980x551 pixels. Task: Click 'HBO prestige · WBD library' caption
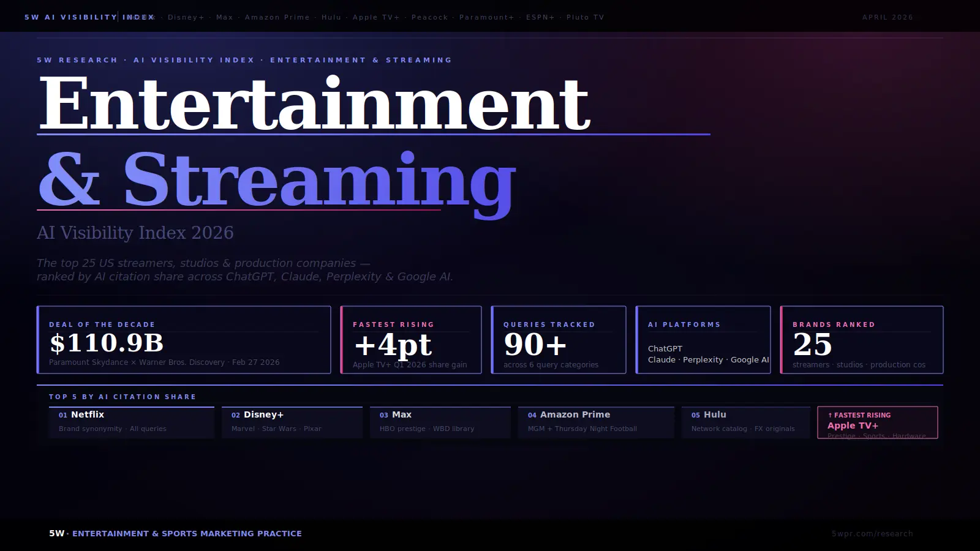(x=427, y=429)
